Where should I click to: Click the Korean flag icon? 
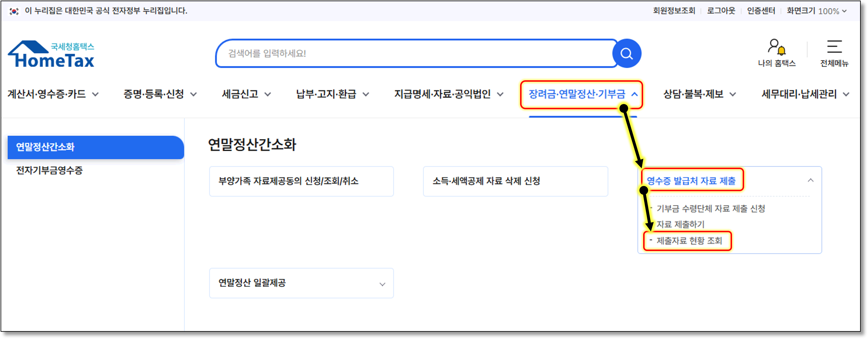tap(14, 11)
